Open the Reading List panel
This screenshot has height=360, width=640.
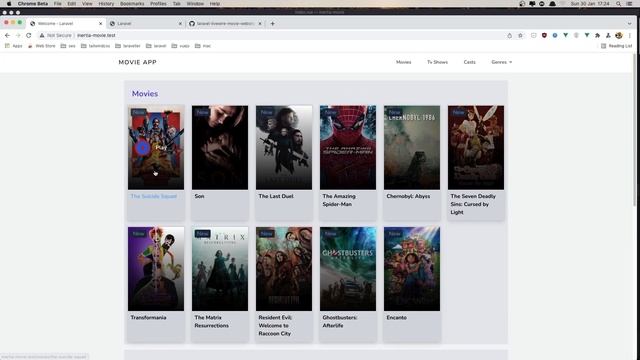(x=616, y=46)
